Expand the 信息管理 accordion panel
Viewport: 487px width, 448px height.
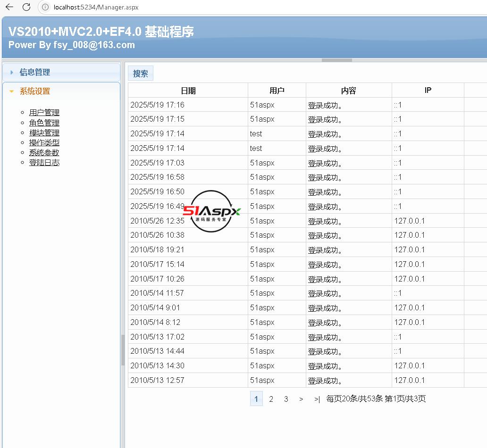(34, 73)
